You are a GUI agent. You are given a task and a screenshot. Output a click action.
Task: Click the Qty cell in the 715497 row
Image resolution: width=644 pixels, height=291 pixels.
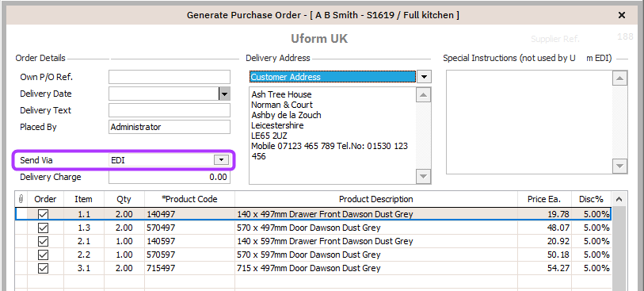coord(124,268)
